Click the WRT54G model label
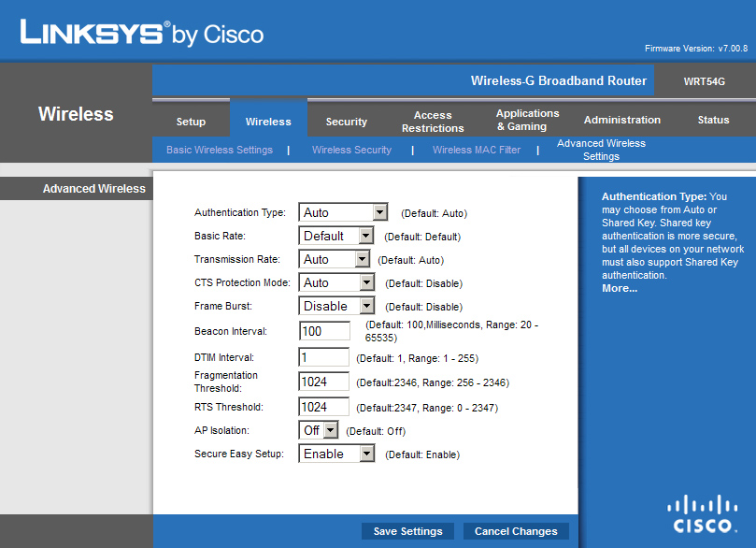Image resolution: width=756 pixels, height=548 pixels. click(x=704, y=81)
